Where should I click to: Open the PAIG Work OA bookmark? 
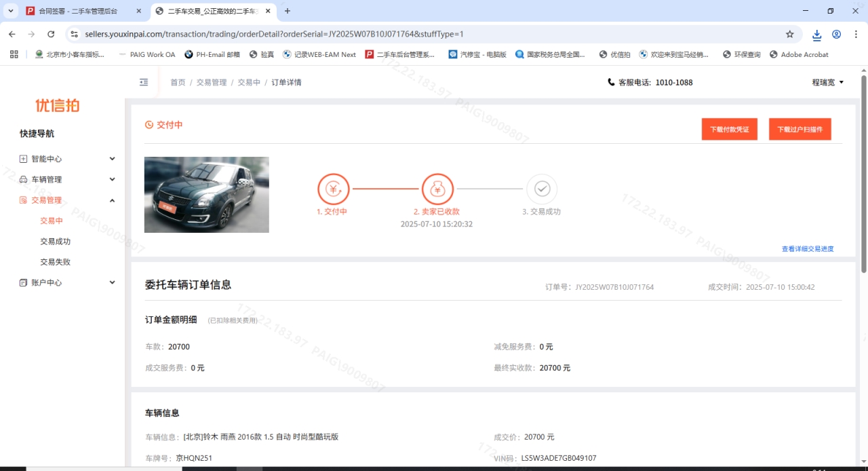[x=146, y=54]
